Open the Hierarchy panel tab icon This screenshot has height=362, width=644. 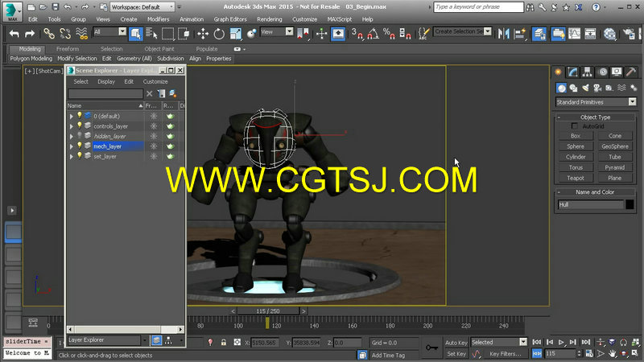pyautogui.click(x=588, y=72)
